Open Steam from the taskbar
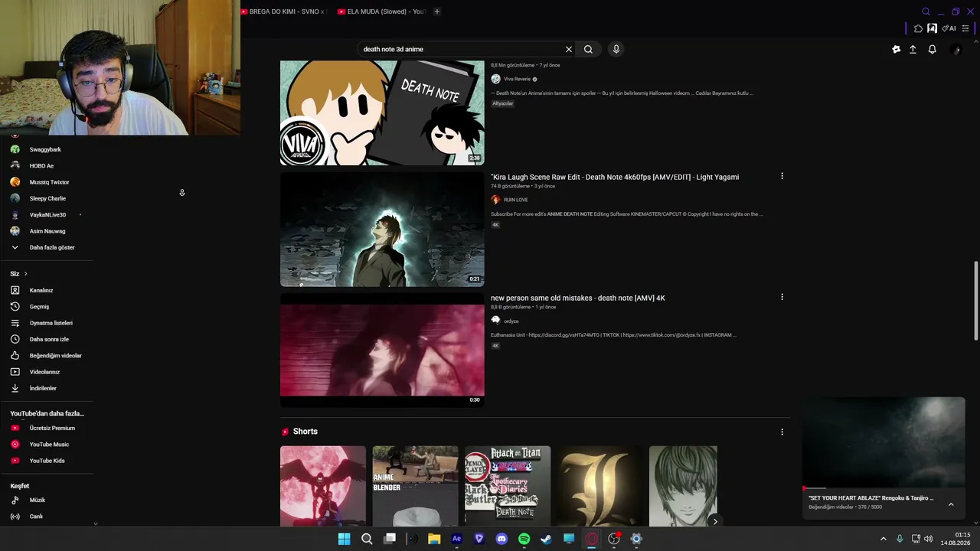 (546, 539)
